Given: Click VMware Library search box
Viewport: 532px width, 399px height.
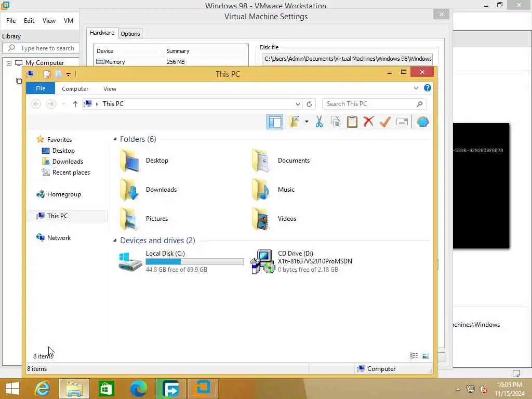Looking at the screenshot, I should click(41, 48).
